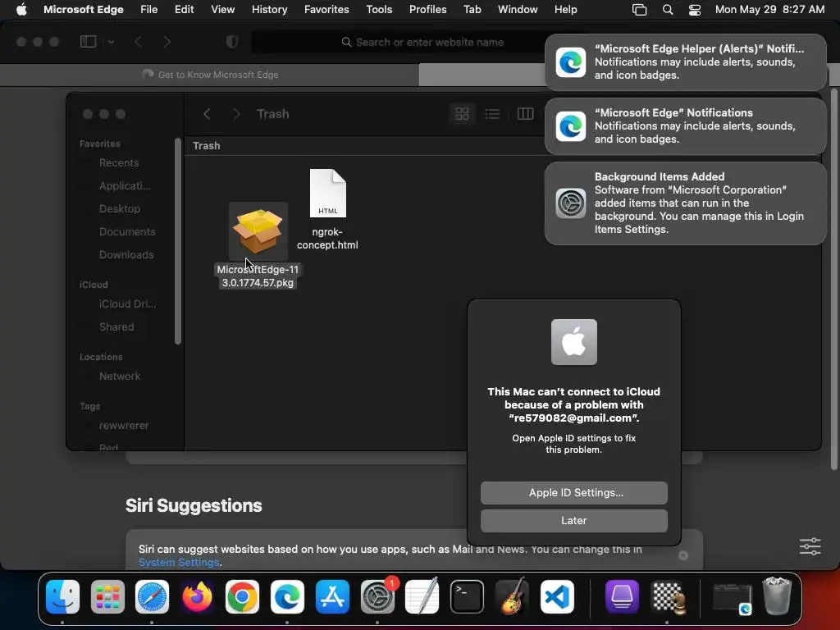This screenshot has width=840, height=630.
Task: Select Network in Finder sidebar
Action: pos(120,377)
